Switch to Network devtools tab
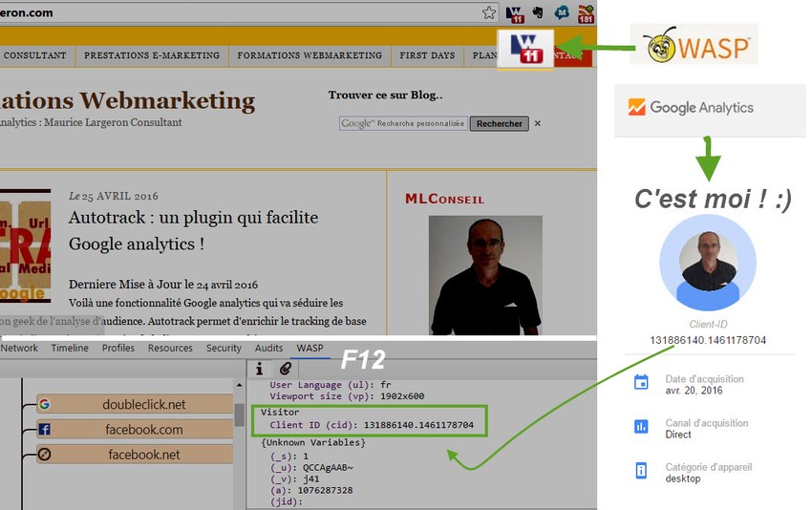This screenshot has width=812, height=510. [19, 348]
